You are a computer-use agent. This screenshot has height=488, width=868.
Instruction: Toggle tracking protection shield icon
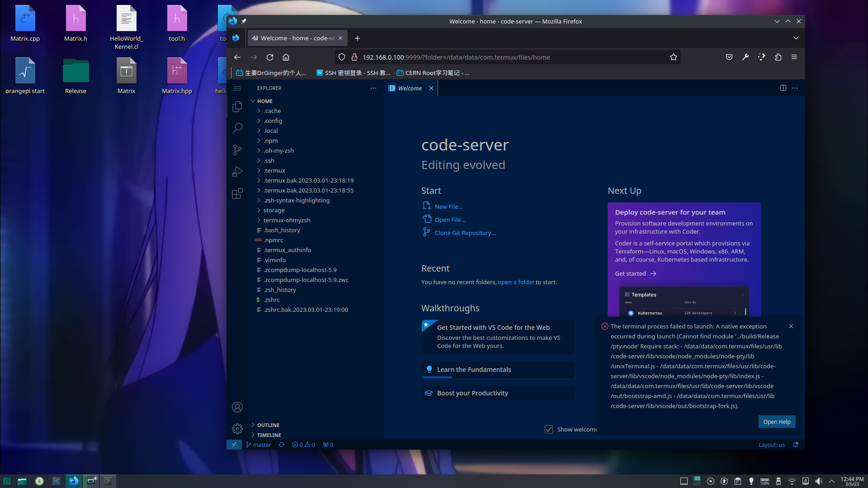click(341, 57)
